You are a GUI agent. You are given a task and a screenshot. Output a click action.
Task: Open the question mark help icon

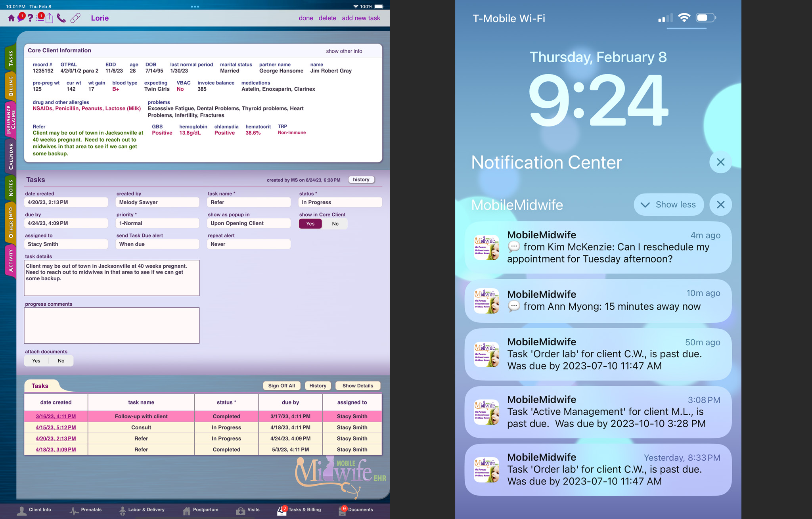point(30,18)
